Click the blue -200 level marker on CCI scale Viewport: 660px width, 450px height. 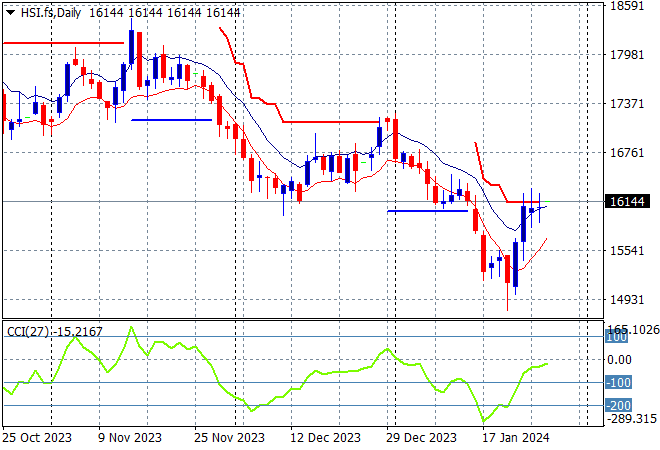click(x=619, y=405)
